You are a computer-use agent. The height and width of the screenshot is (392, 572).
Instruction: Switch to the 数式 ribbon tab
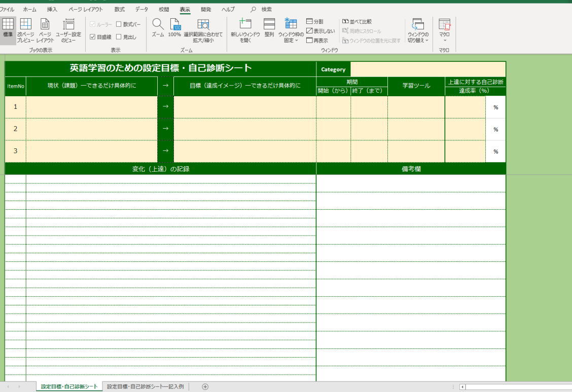[119, 9]
